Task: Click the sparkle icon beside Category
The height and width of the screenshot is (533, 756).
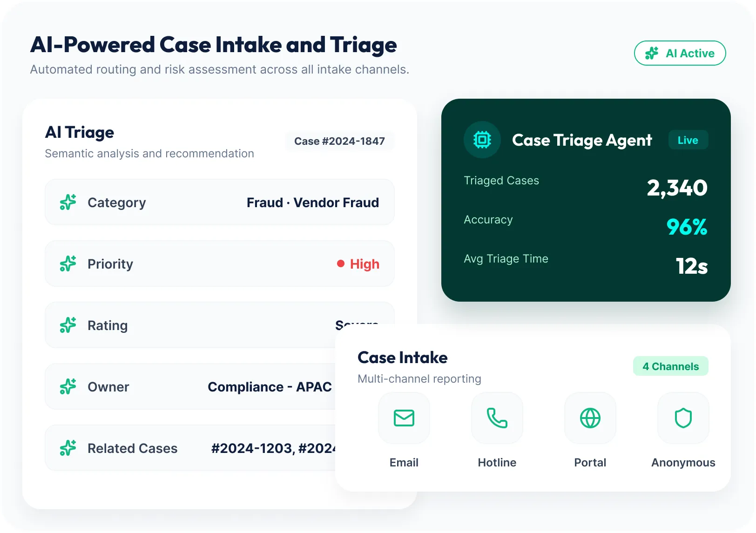Action: tap(68, 202)
